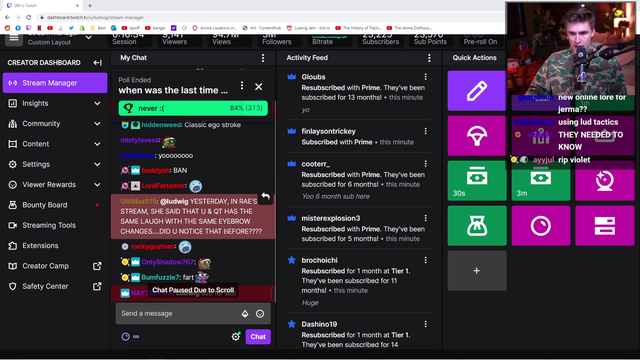Click the webcam star quick action tile
This screenshot has width=640, height=360.
604,180
